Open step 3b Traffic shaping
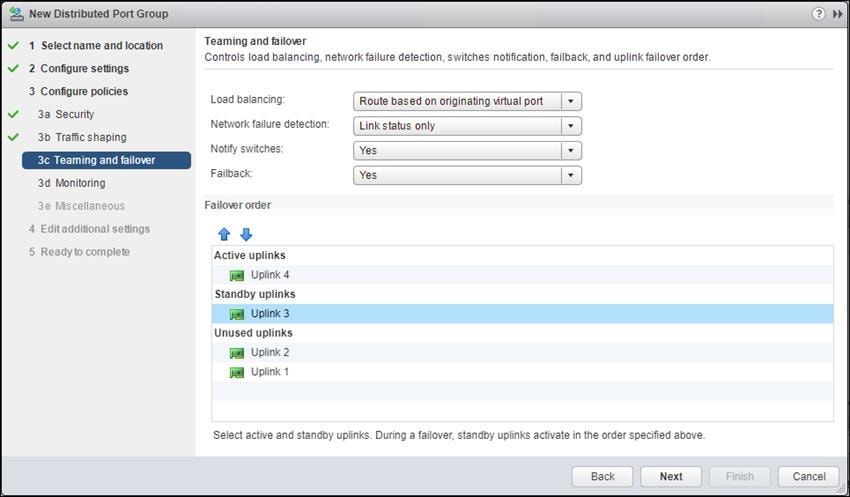 (82, 137)
